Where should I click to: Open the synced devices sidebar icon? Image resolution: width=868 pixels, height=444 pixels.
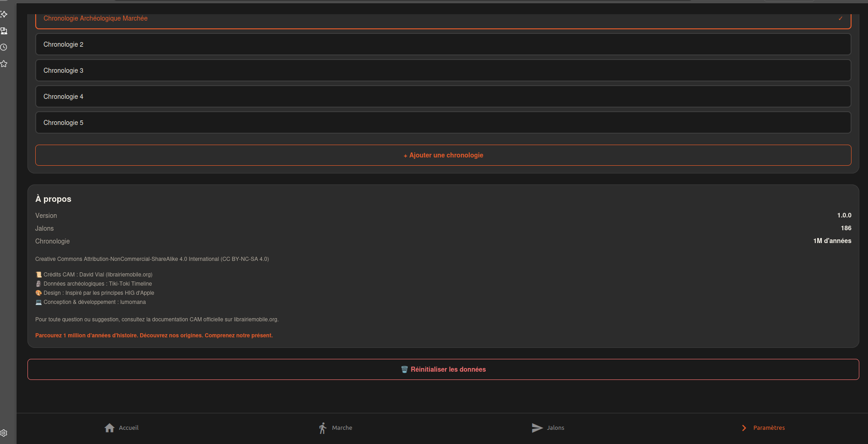pos(4,31)
